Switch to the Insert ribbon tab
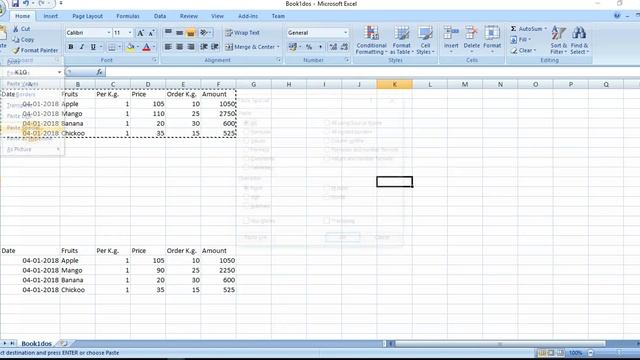Screen dimensions: 640x360 pos(51,16)
